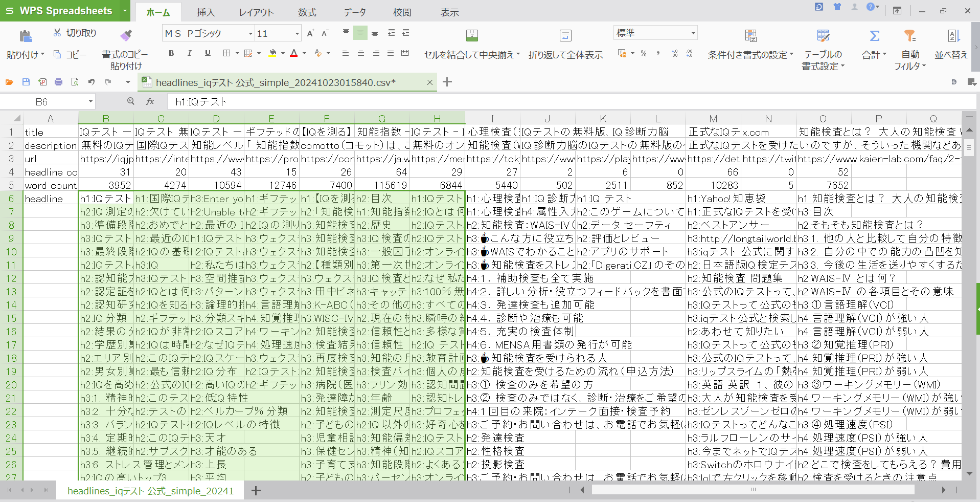
Task: Click the undo arrow icon
Action: coord(92,82)
